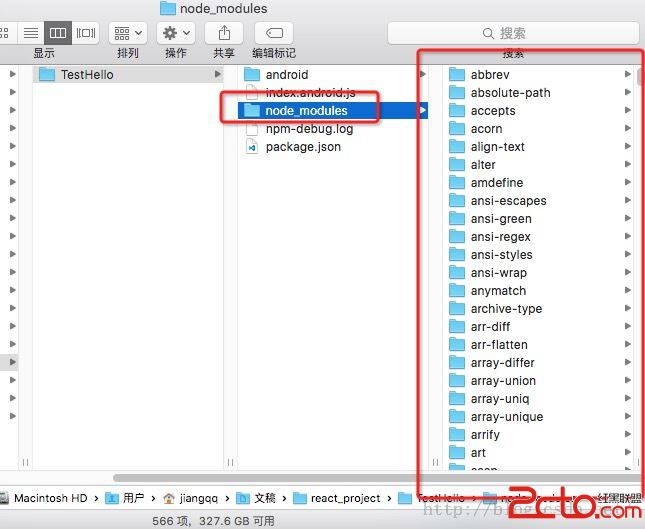The width and height of the screenshot is (645, 529).
Task: Expand arrow beside arrify folder
Action: point(628,435)
